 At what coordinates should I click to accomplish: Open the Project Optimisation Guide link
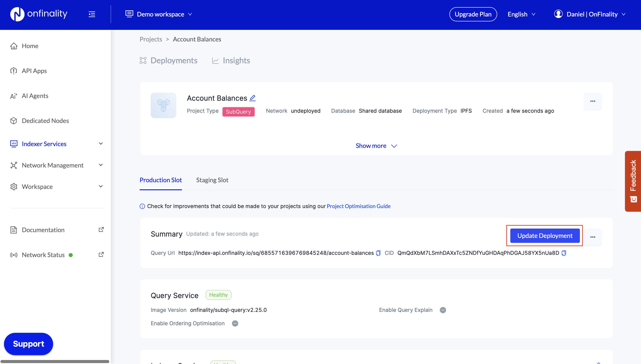(x=358, y=206)
